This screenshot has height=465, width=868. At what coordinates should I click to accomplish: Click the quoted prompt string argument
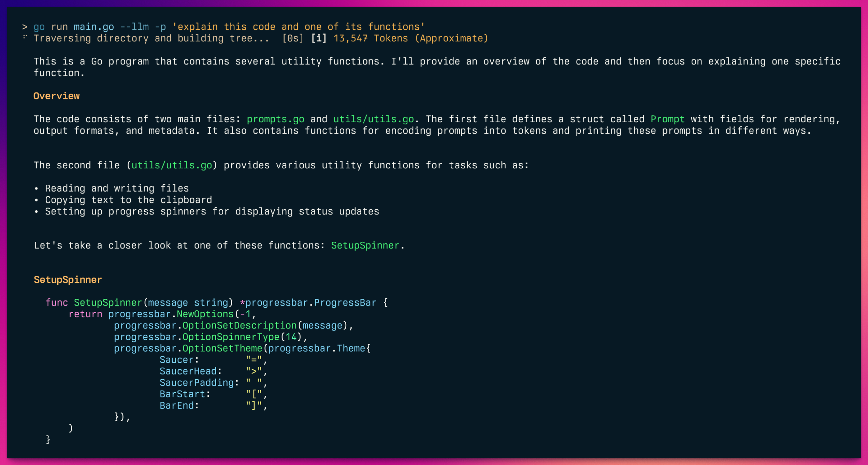(299, 27)
